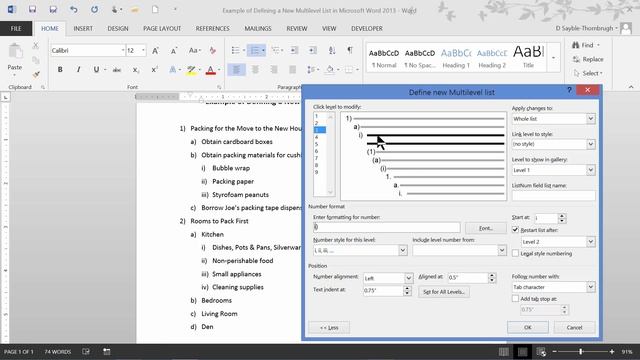Switch to the INSERT tab
Screen dimensions: 640x360
(x=83, y=29)
